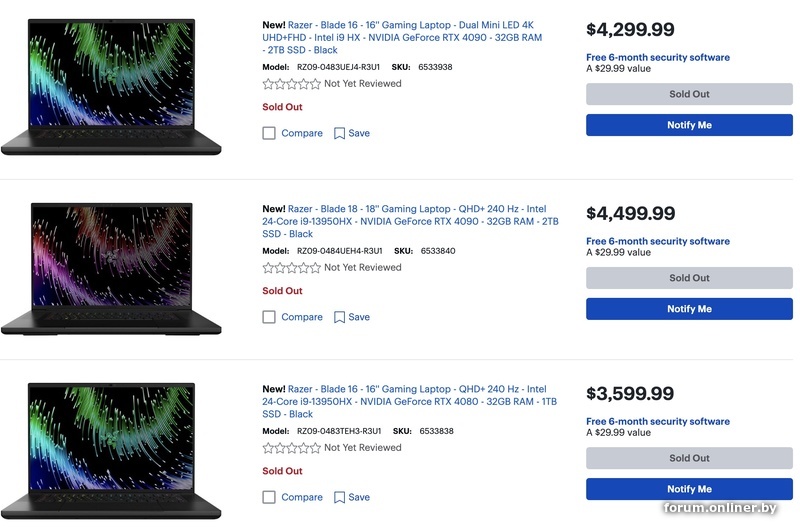
Task: Check Compare box for Blade 16 RTX 4080
Action: click(269, 497)
